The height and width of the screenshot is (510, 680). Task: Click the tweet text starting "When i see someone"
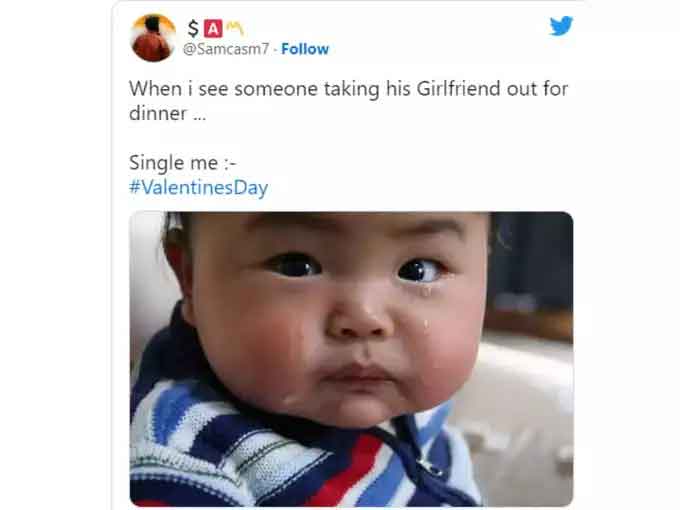(348, 101)
